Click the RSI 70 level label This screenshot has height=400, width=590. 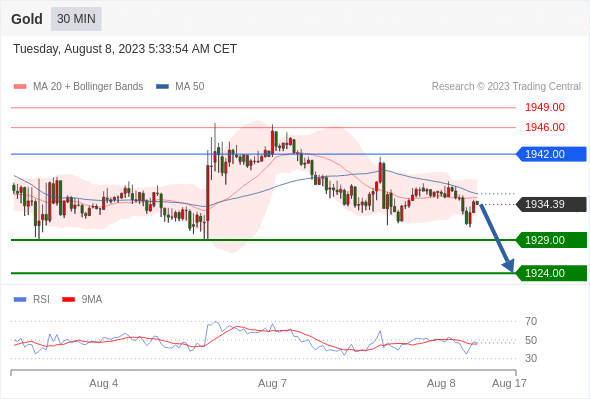tap(531, 321)
